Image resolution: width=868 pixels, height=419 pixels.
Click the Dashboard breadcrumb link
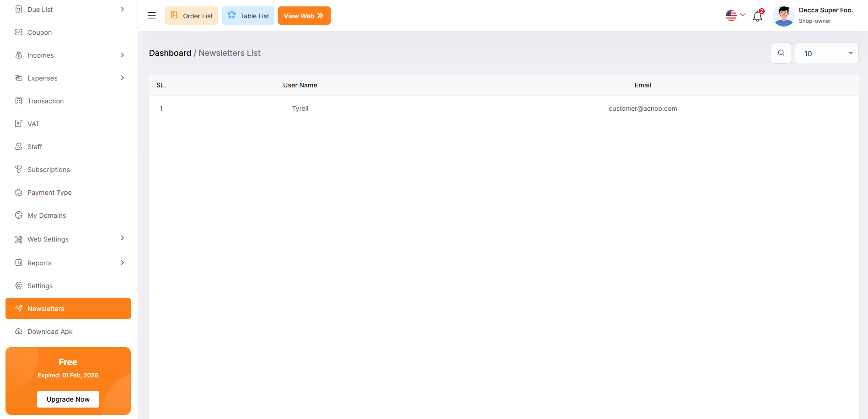pos(170,53)
